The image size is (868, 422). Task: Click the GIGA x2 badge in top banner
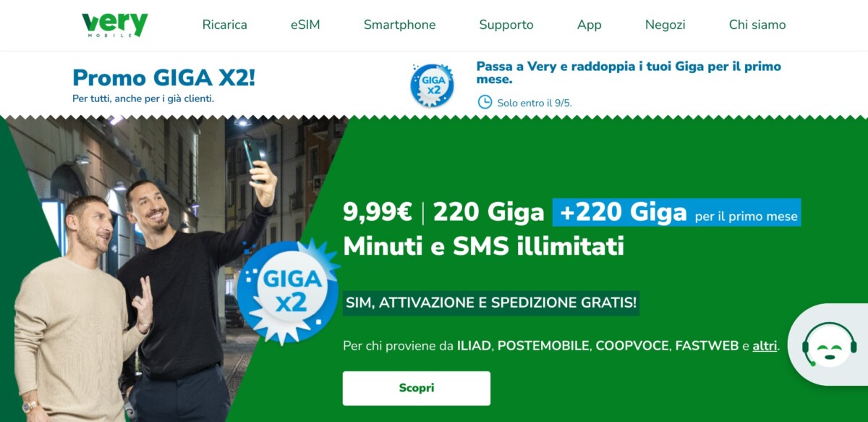(x=432, y=85)
